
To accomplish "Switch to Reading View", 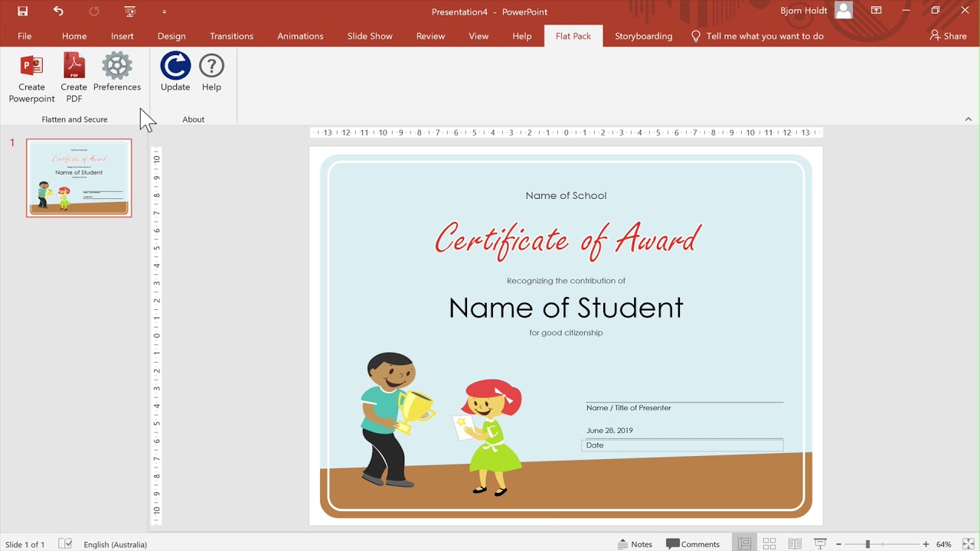I will click(795, 544).
